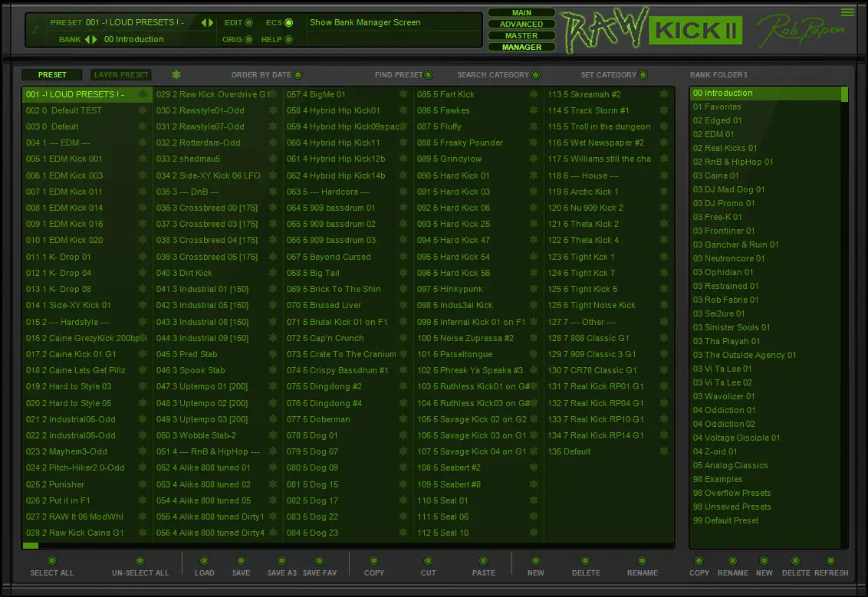This screenshot has width=868, height=597.
Task: Toggle the FIND PRESET LED
Action: coord(429,74)
